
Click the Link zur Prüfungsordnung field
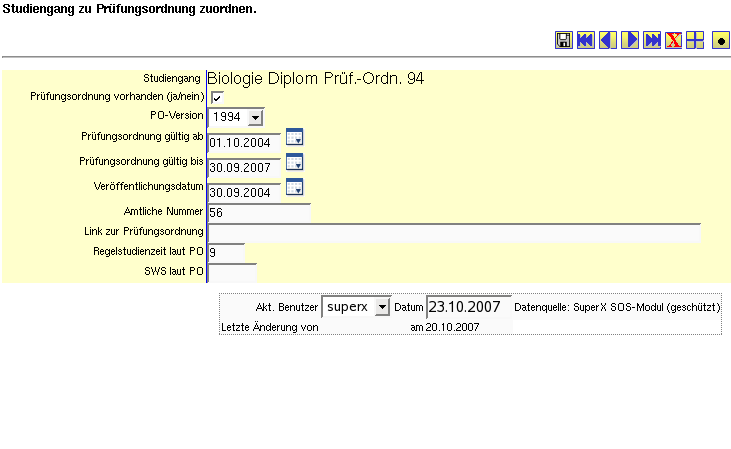[x=454, y=233]
